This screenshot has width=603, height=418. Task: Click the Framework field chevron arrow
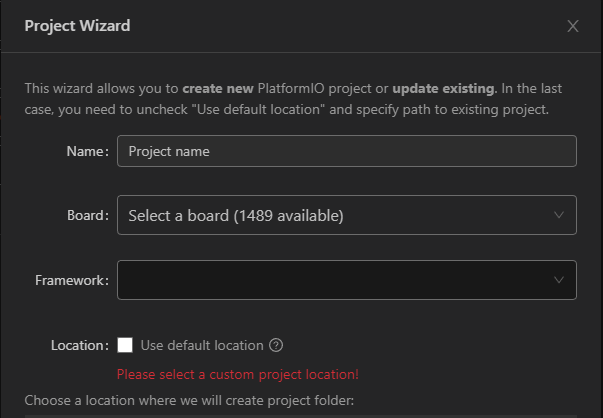(x=559, y=280)
